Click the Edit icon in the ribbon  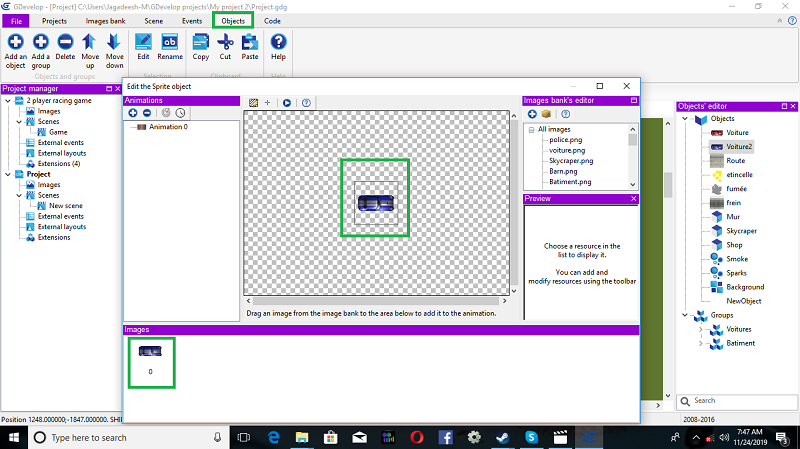(x=143, y=42)
